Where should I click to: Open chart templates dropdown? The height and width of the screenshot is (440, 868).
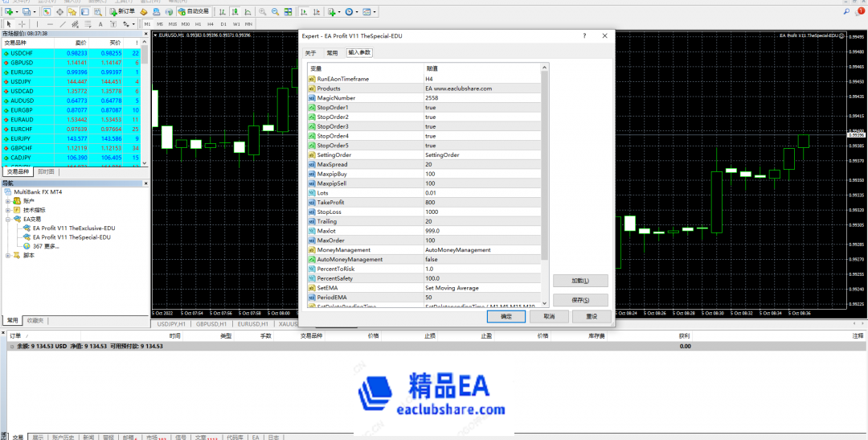coord(369,11)
